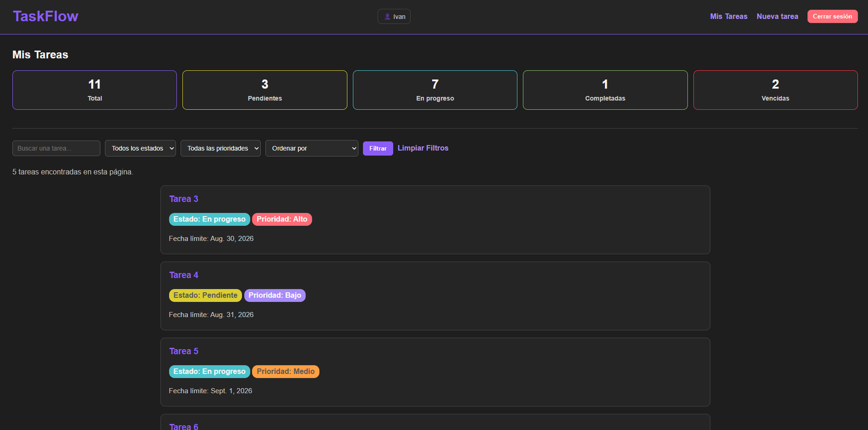
Task: Open Nueva tarea from the navbar
Action: (x=777, y=16)
